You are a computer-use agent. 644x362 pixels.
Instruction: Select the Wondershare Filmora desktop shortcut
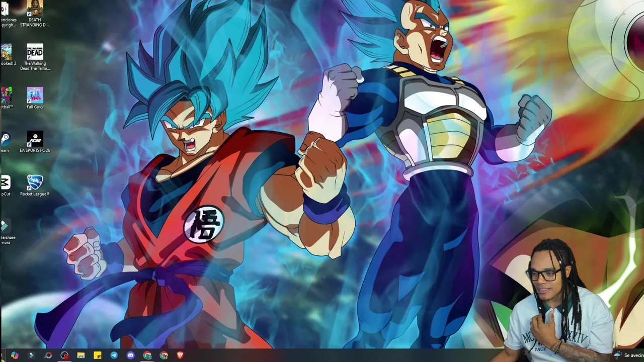7,232
